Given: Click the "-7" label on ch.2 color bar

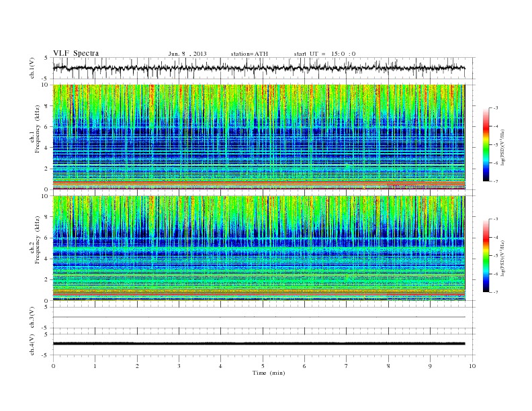Looking at the screenshot, I should [496, 292].
